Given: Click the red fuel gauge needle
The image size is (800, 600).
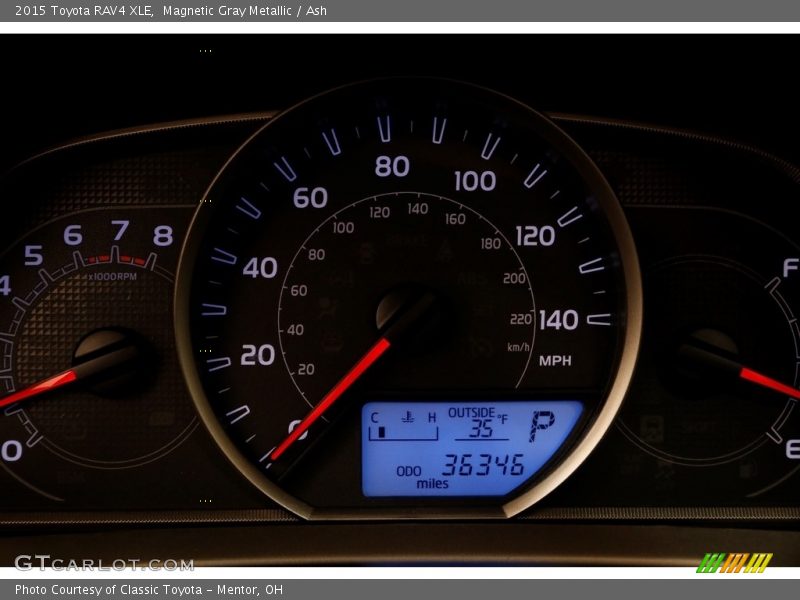Looking at the screenshot, I should click(x=769, y=383).
